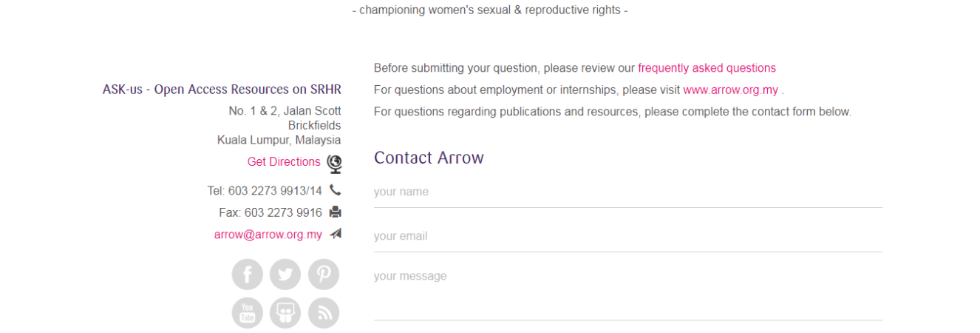Click the phone icon next to Tel
Screen dimensions: 980x333
(336, 190)
